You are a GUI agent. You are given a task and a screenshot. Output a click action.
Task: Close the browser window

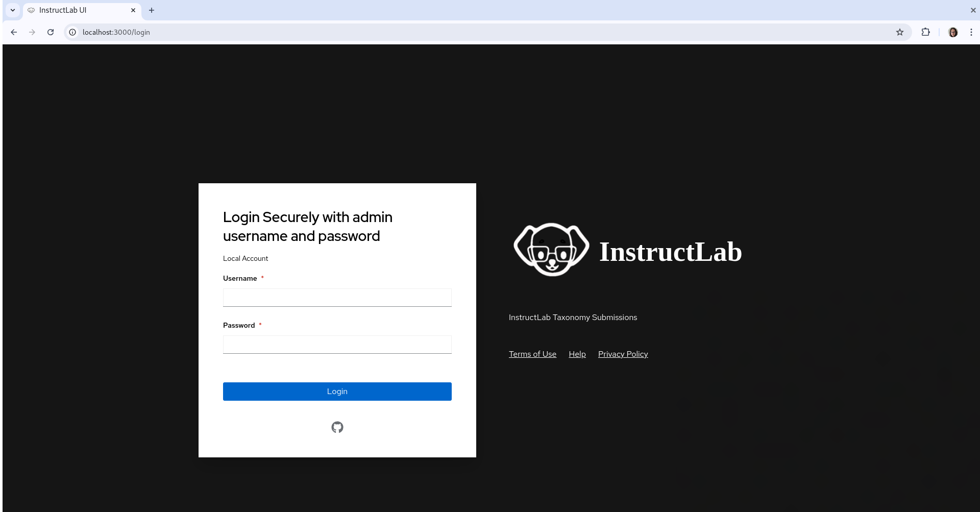[973, 10]
